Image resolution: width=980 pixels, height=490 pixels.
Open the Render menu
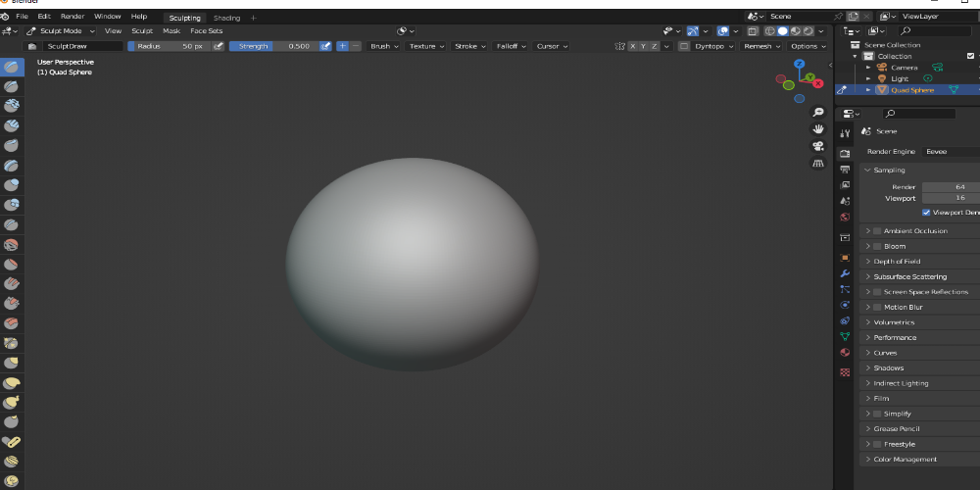73,17
